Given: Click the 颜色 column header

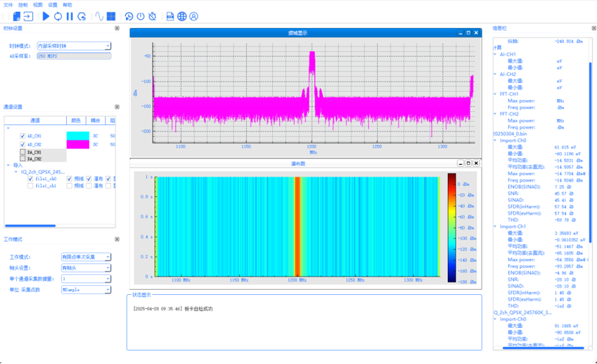Looking at the screenshot, I should pyautogui.click(x=76, y=121).
